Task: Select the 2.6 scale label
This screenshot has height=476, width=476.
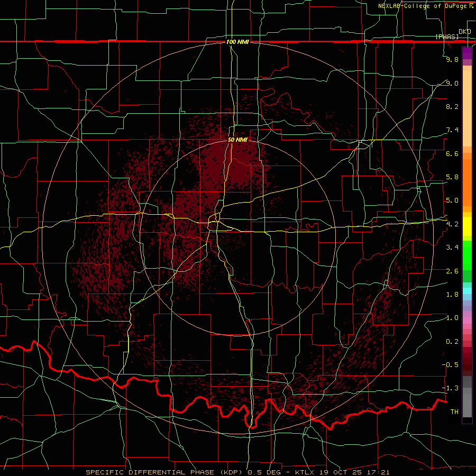Action: coord(452,271)
